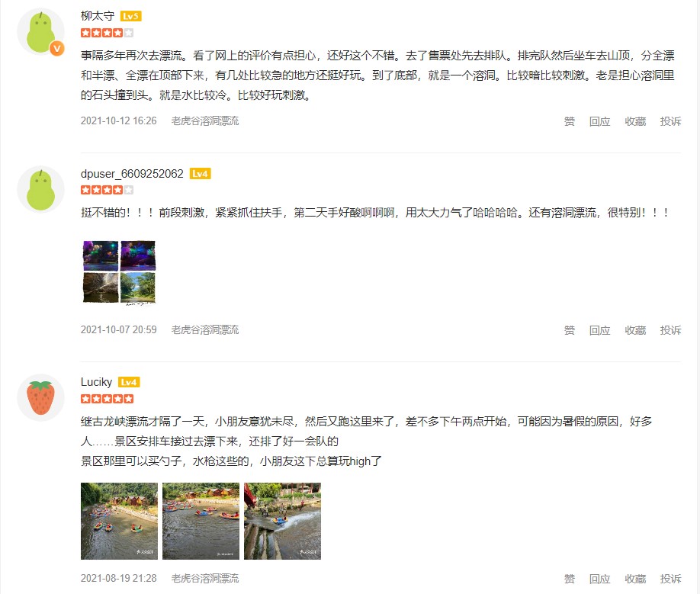The width and height of the screenshot is (700, 594).
Task: Open Luciky's strawberry avatar icon
Action: pyautogui.click(x=40, y=397)
